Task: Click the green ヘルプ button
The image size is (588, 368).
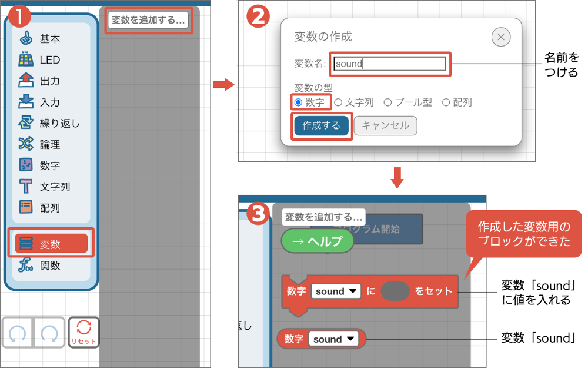Action: (x=318, y=241)
